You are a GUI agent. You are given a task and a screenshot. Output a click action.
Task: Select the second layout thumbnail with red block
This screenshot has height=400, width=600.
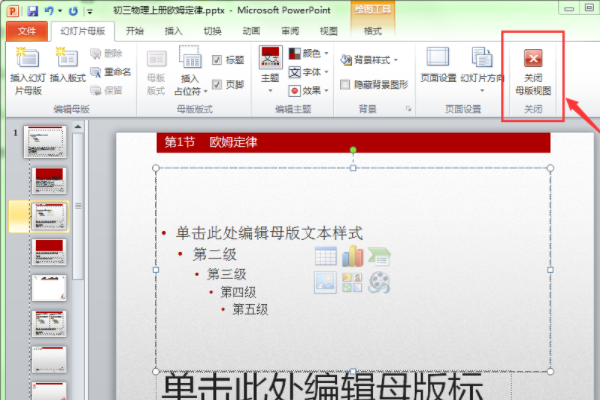coord(49,252)
